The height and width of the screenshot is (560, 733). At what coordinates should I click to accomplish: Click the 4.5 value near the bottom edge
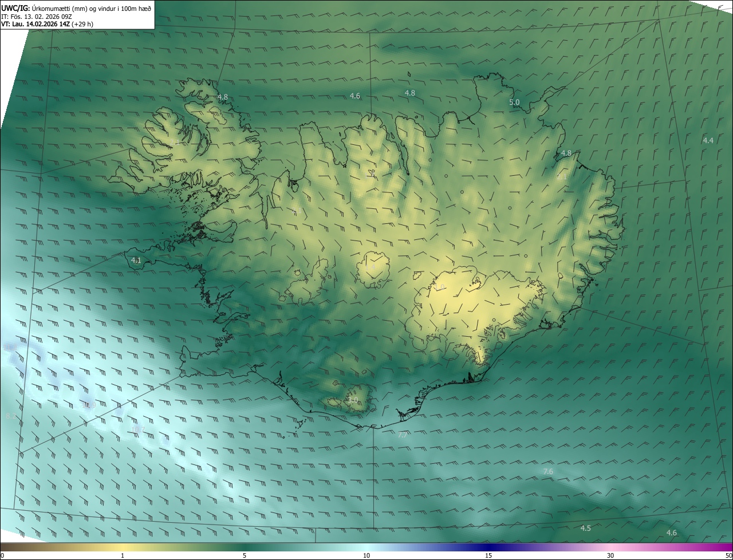[x=586, y=528]
